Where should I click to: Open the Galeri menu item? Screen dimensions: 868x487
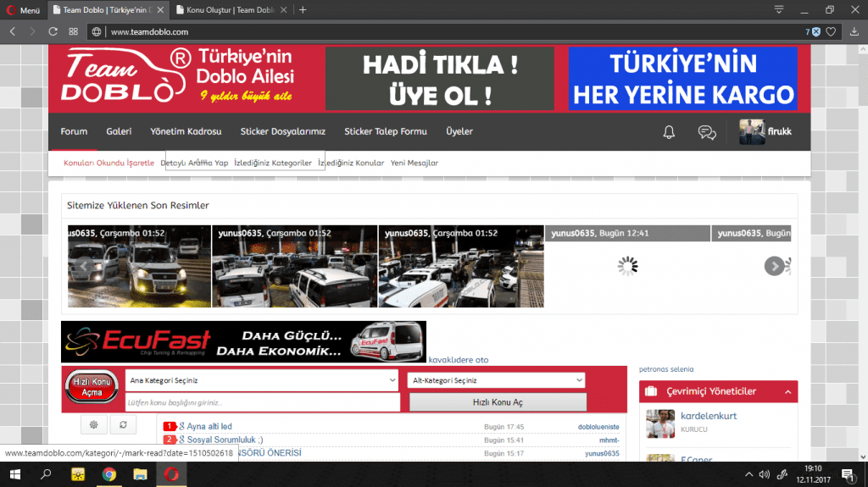(119, 131)
